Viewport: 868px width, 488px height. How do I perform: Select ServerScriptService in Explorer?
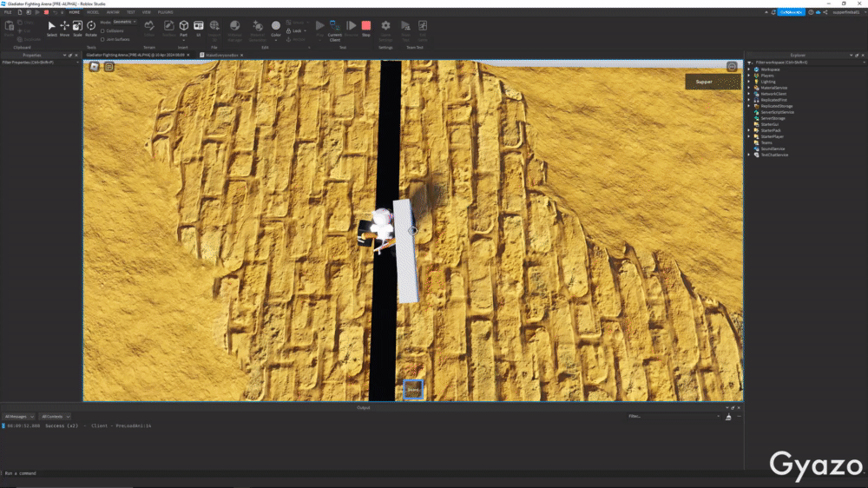[x=777, y=112]
